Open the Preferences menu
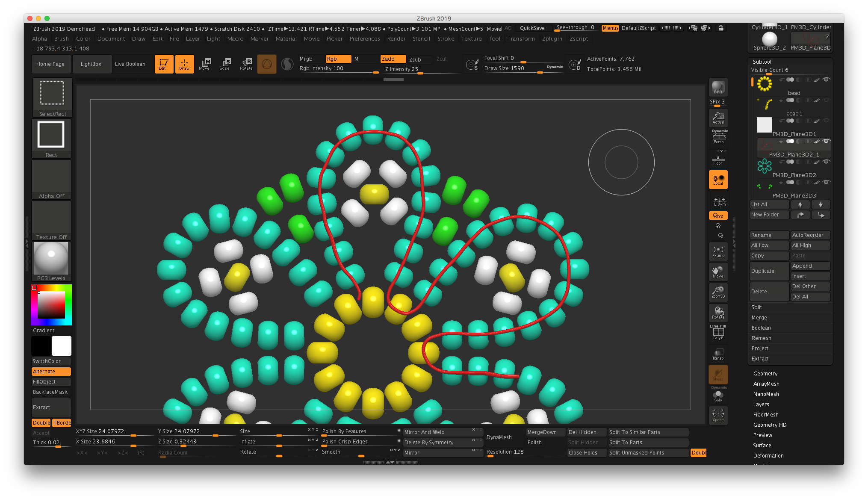 click(x=365, y=39)
